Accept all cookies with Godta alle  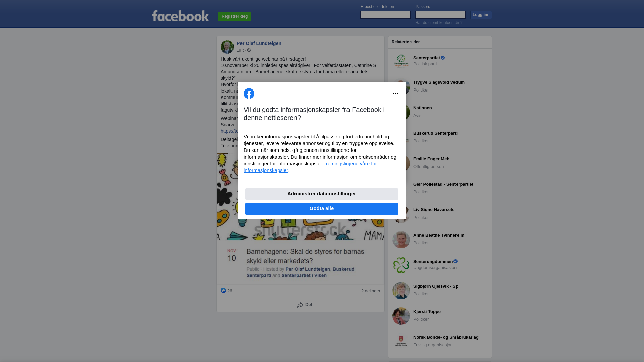tap(322, 209)
